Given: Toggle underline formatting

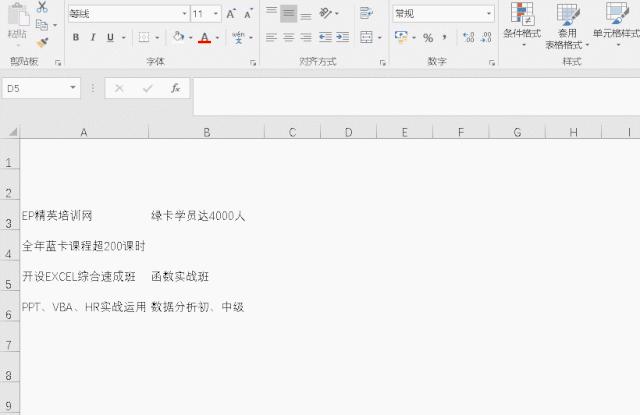Looking at the screenshot, I should pos(110,38).
